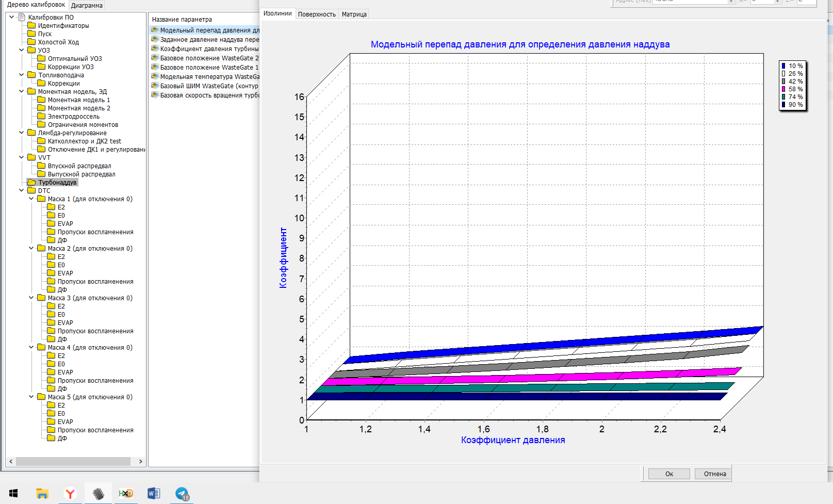Image resolution: width=833 pixels, height=504 pixels.
Task: Click icon beside 'Базовая скорость вращения' parameter
Action: (x=154, y=95)
